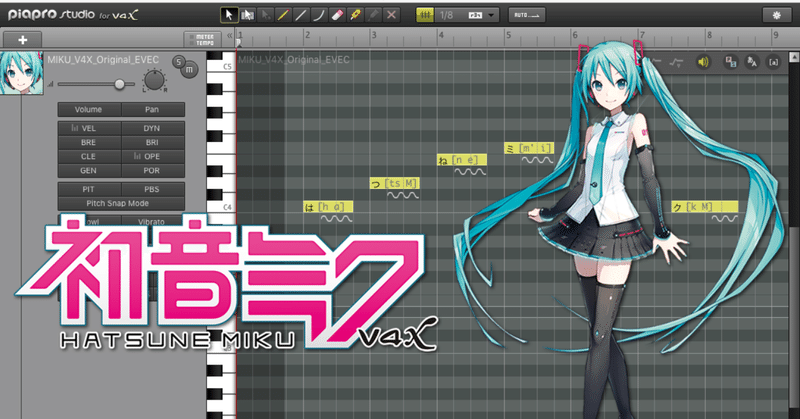This screenshot has height=419, width=800.
Task: Select the GEN parameter
Action: coord(89,170)
